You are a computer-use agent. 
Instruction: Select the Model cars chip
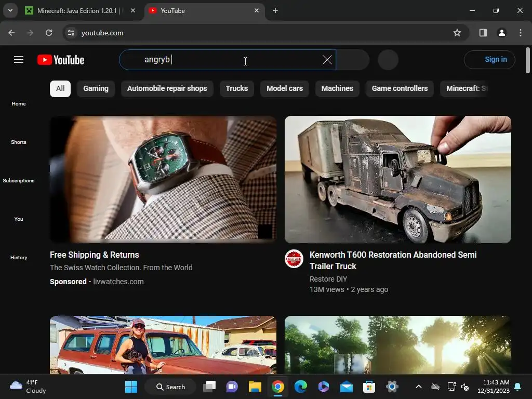coord(285,88)
